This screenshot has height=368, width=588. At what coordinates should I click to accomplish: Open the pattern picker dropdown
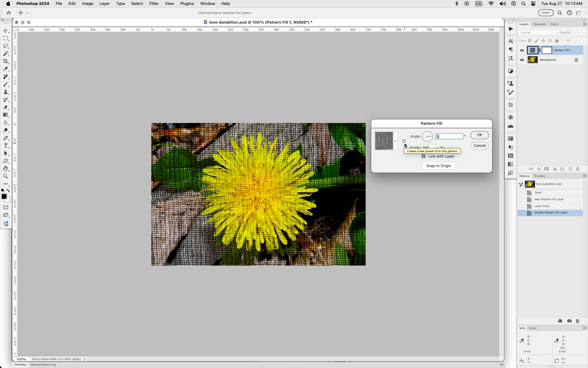[x=396, y=141]
